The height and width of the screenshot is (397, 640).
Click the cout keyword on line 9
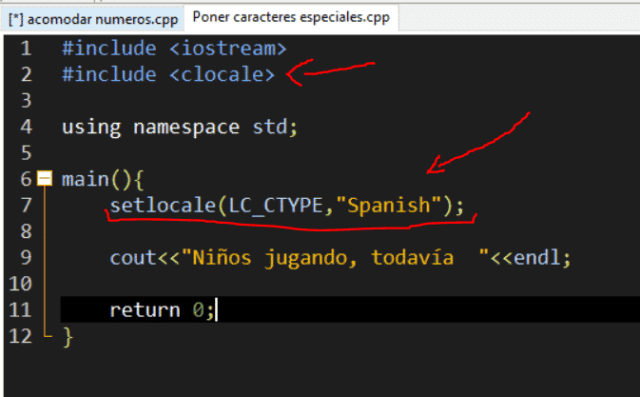point(133,258)
